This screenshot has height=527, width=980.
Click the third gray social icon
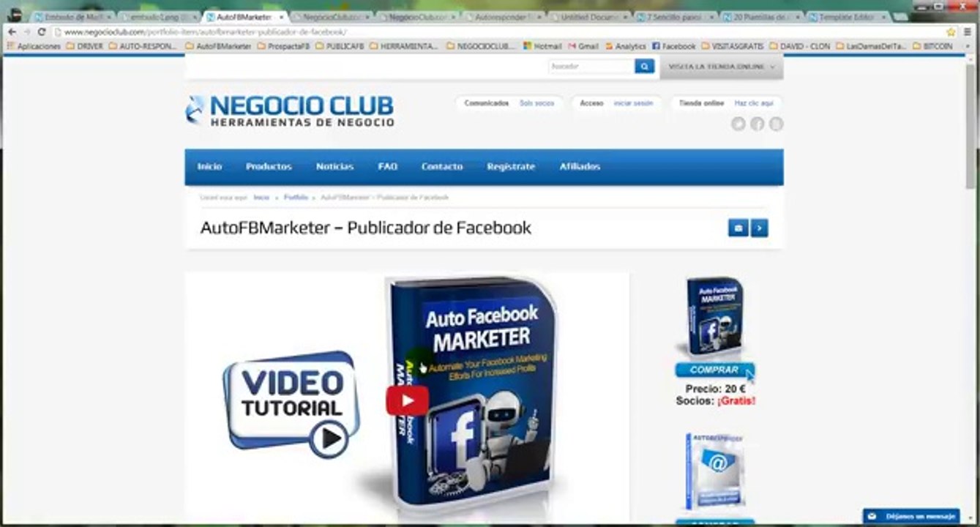click(777, 124)
